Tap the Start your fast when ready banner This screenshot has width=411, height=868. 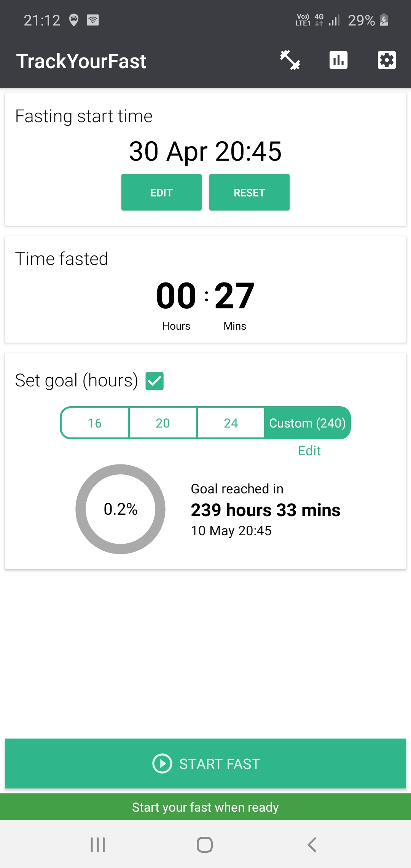205,807
